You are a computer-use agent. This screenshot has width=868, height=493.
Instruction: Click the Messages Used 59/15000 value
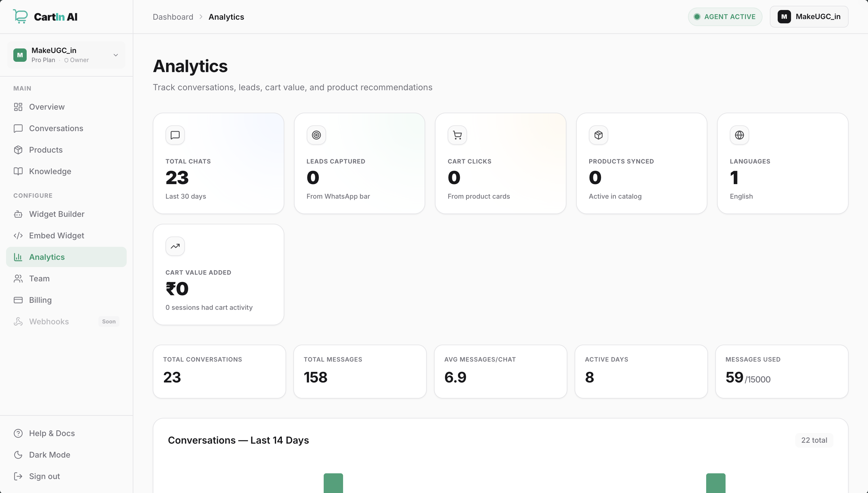pyautogui.click(x=748, y=378)
